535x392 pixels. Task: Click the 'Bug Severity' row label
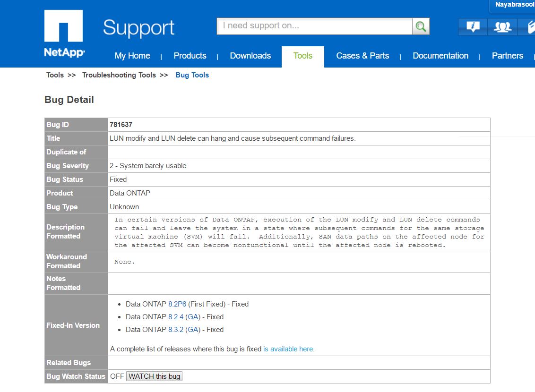click(68, 166)
